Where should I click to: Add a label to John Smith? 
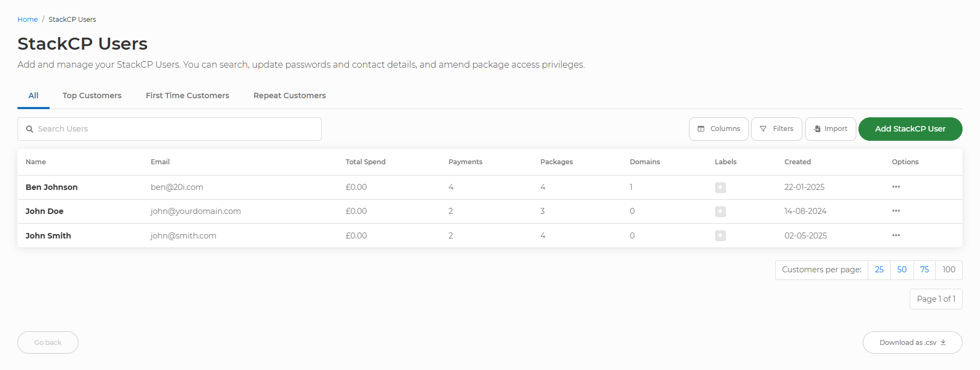[720, 236]
